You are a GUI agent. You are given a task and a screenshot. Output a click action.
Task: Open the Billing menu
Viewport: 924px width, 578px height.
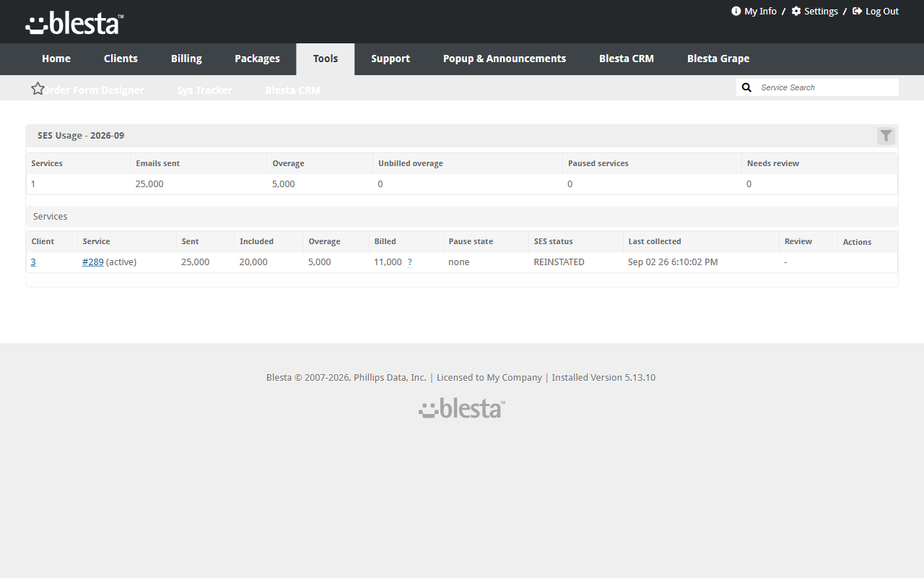(186, 59)
